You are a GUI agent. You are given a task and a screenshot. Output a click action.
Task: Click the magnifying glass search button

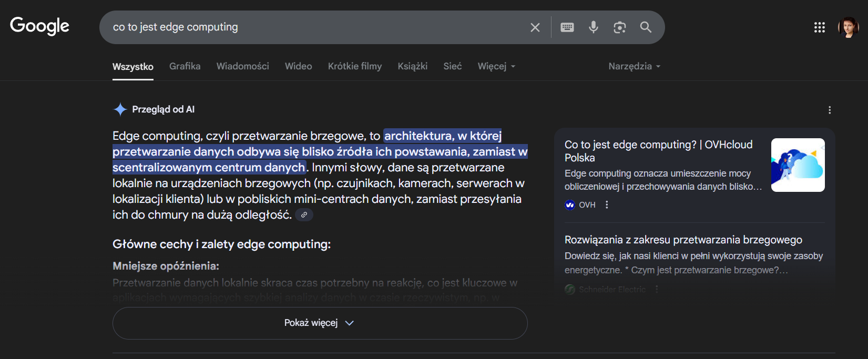tap(646, 27)
